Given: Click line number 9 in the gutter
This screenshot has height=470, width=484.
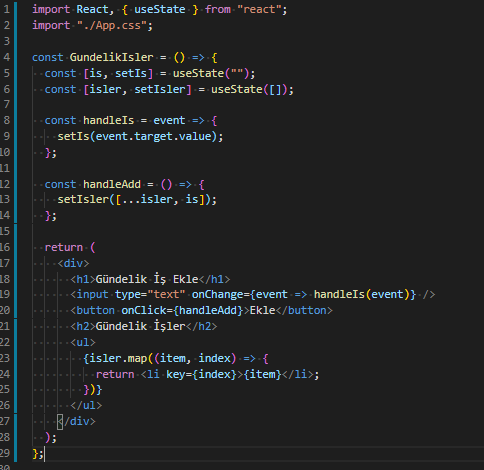Looking at the screenshot, I should [7, 136].
